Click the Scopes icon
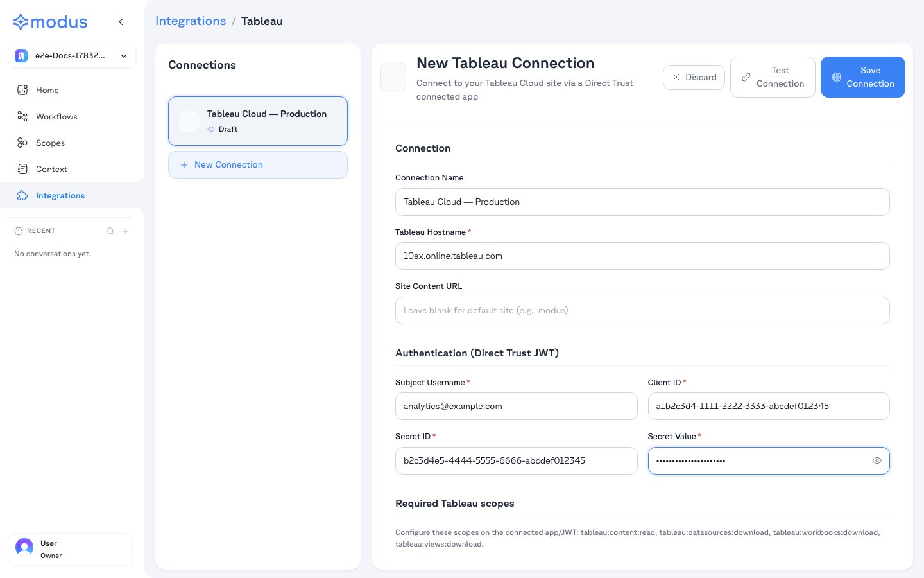924x578 pixels. 22,143
